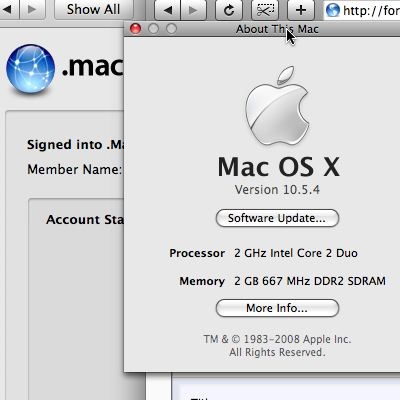Click the Memory label
This screenshot has height=400, width=400.
[x=202, y=281]
